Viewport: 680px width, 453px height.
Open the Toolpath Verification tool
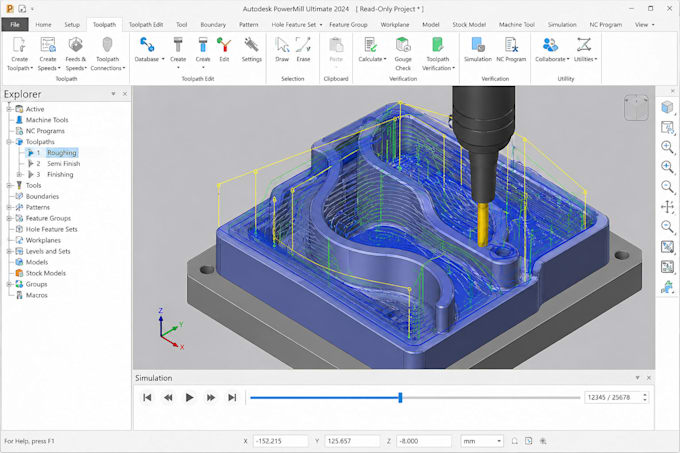438,45
